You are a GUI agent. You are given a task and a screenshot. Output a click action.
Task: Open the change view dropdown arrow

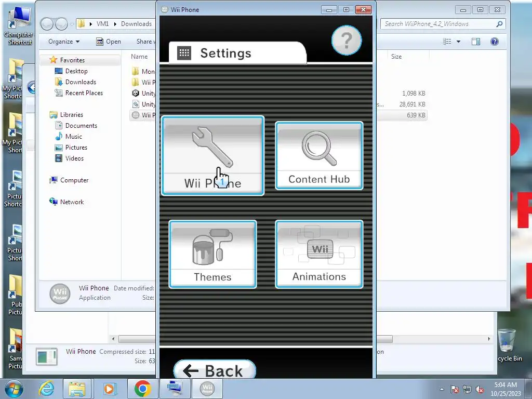point(458,42)
